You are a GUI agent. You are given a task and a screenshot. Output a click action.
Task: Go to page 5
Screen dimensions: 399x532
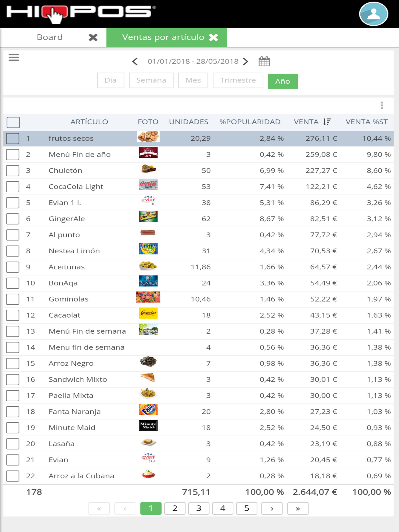[x=247, y=508]
